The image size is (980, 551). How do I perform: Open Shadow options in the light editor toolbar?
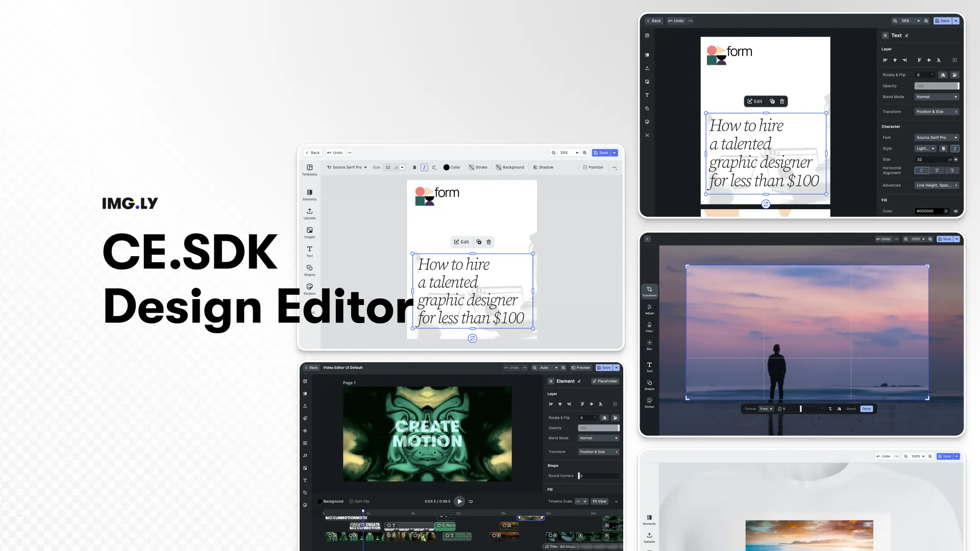(543, 167)
